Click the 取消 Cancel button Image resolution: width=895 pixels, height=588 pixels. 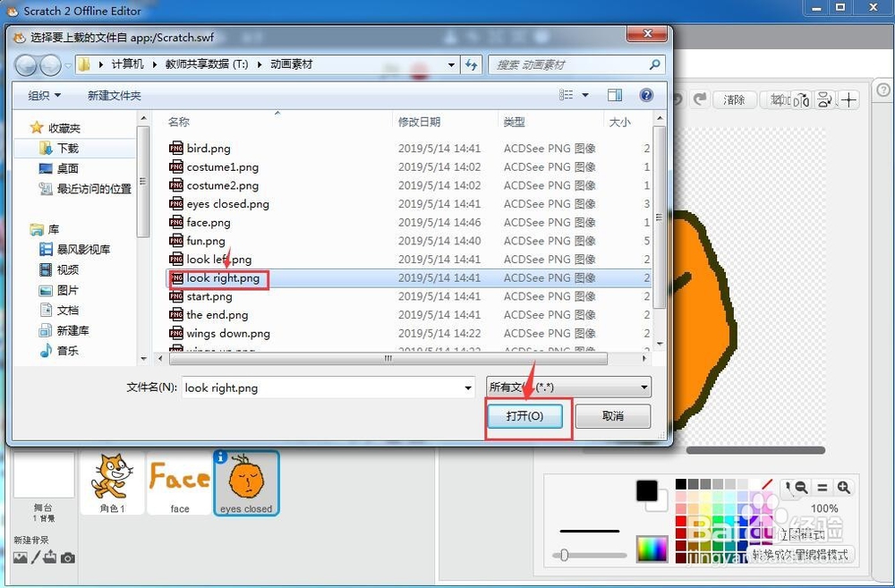click(612, 415)
